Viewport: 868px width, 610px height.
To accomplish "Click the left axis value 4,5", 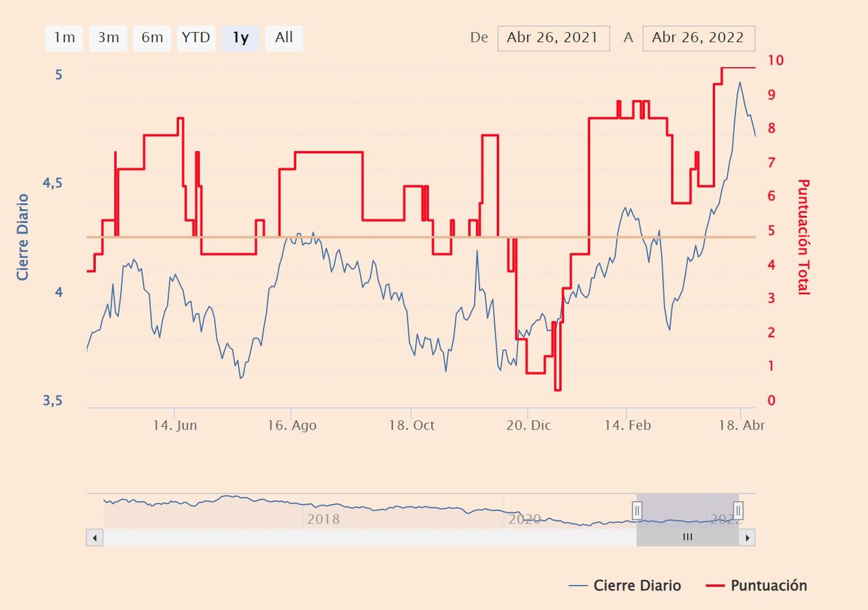I will click(52, 183).
